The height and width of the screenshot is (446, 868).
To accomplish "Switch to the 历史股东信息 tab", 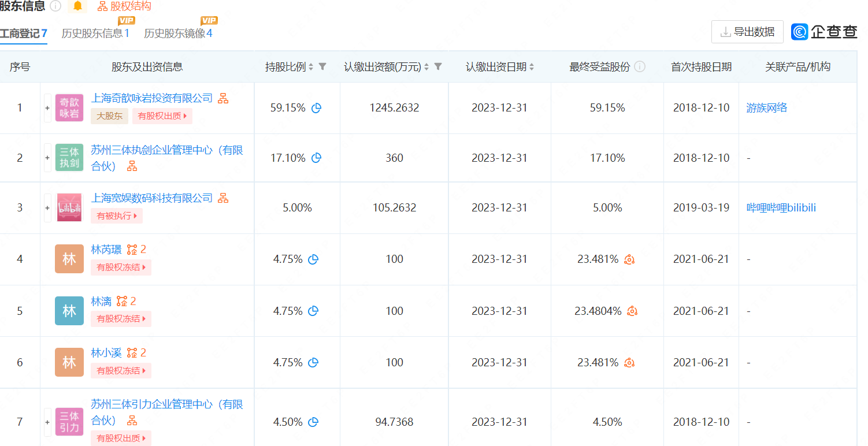I will click(95, 33).
